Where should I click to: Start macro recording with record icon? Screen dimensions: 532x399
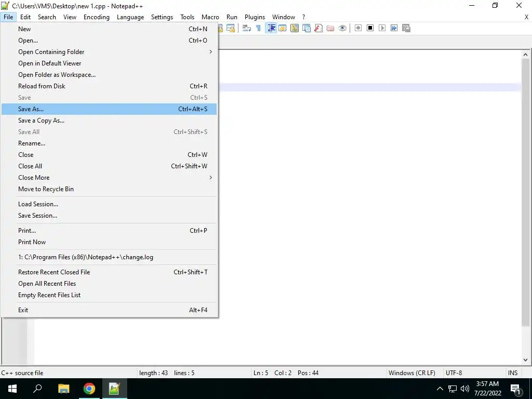tap(358, 28)
